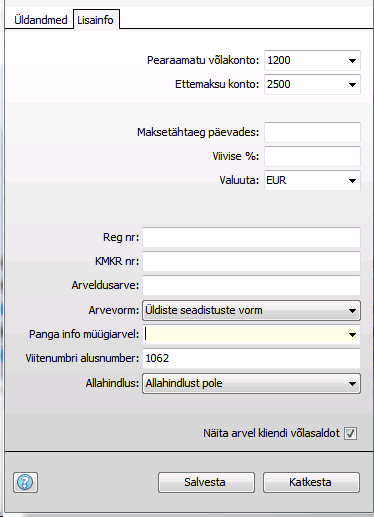This screenshot has width=374, height=517.
Task: Expand the Arvevorm combo box
Action: coord(251,310)
